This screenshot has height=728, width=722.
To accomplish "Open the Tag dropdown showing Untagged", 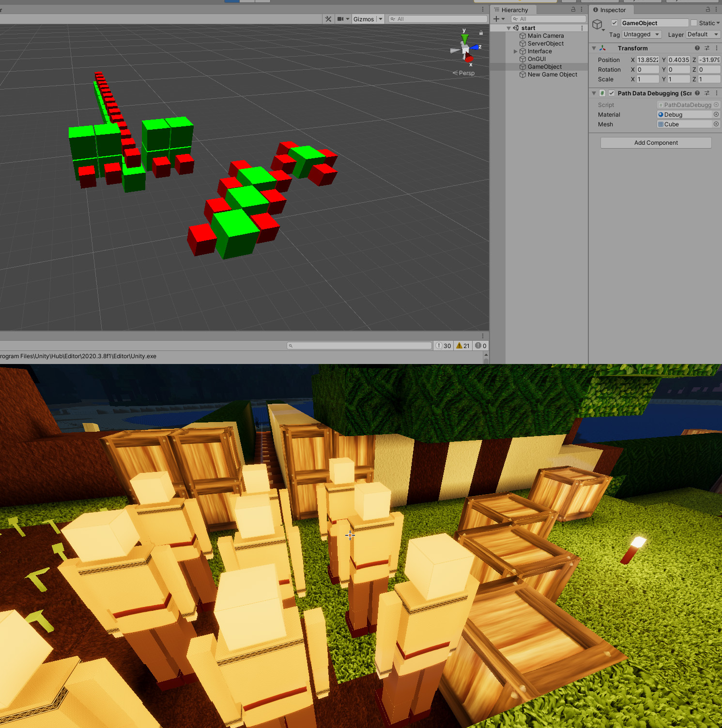I will pyautogui.click(x=642, y=34).
